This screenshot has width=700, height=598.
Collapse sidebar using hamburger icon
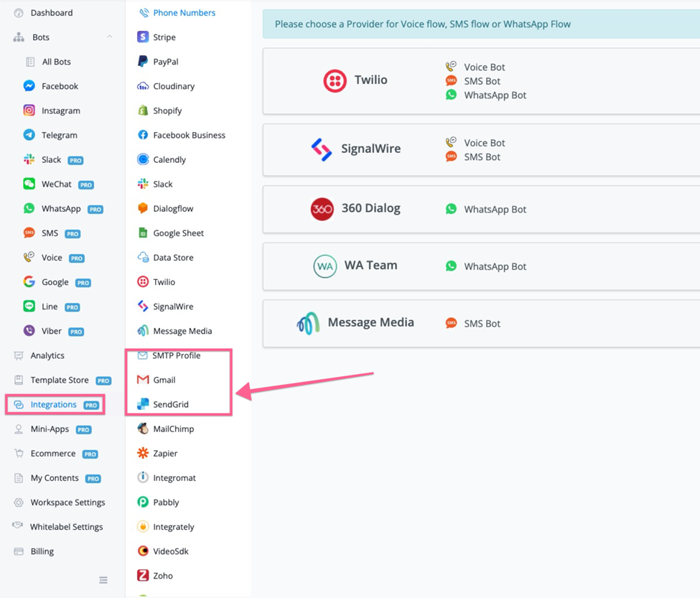pyautogui.click(x=103, y=580)
